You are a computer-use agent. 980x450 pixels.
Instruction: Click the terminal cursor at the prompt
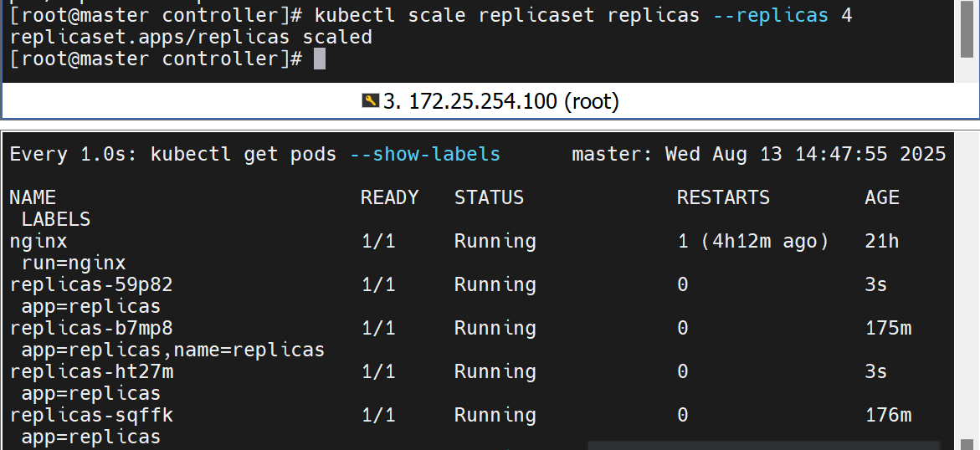[x=320, y=59]
